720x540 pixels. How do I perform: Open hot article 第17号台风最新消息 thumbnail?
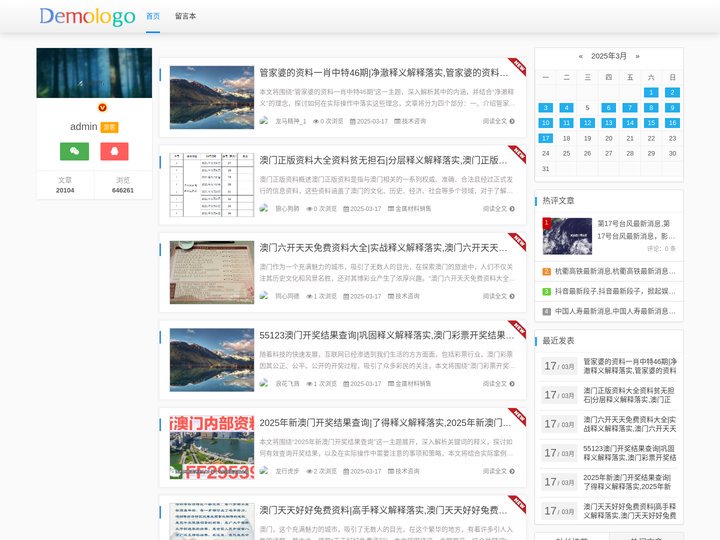pos(567,236)
